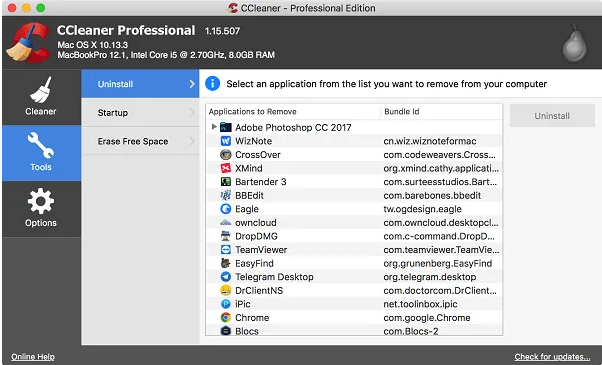
Task: Click the chevron on Uninstall tab
Action: click(x=192, y=84)
